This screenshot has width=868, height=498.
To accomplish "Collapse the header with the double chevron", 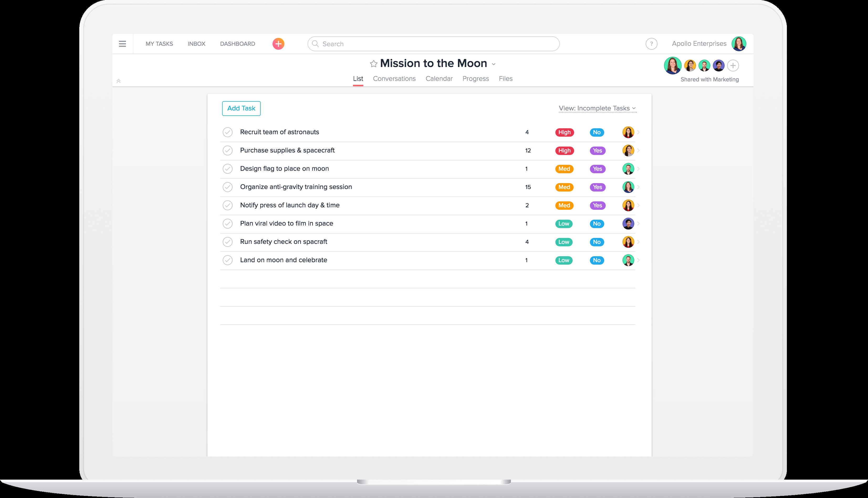I will coord(119,81).
